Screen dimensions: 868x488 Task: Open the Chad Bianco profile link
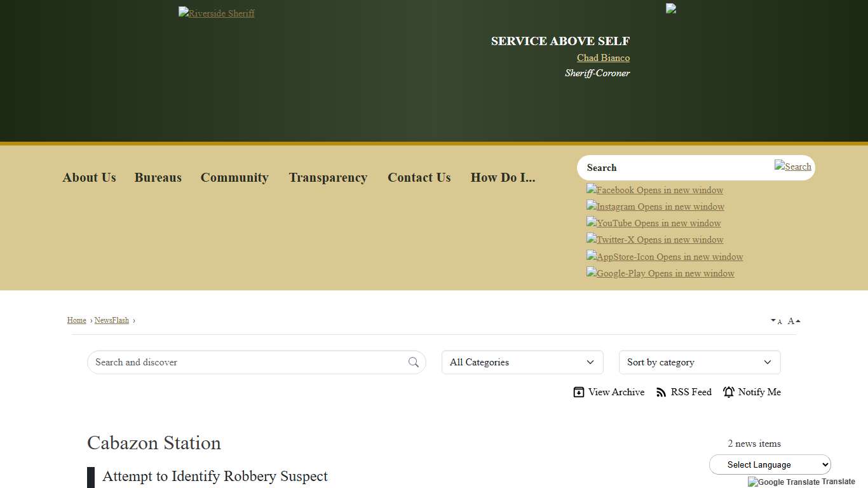pos(602,58)
